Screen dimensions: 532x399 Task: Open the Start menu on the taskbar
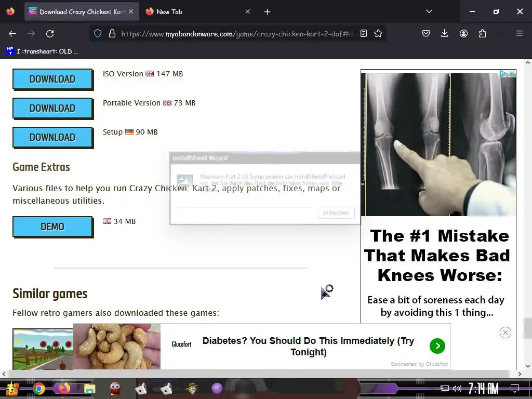click(x=12, y=389)
